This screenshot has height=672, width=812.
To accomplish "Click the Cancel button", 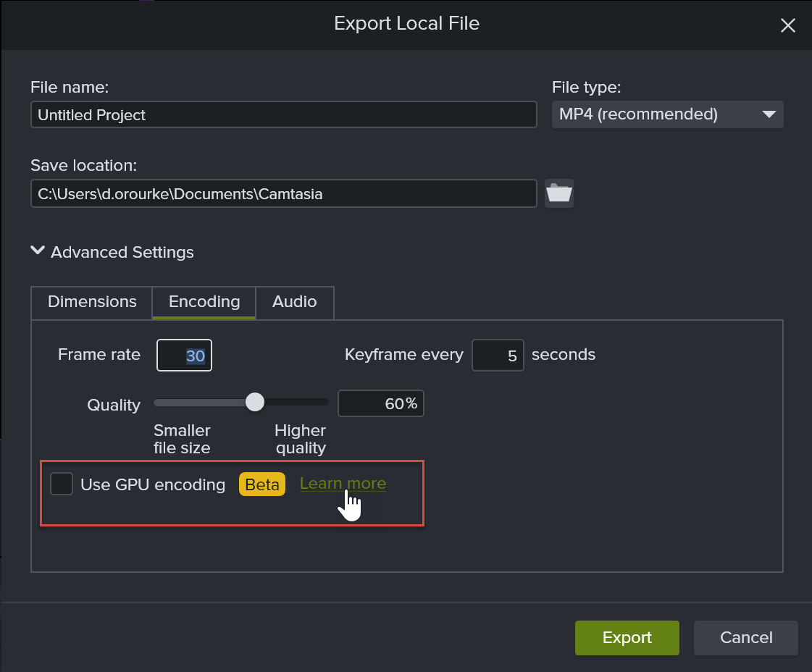I will pyautogui.click(x=745, y=637).
